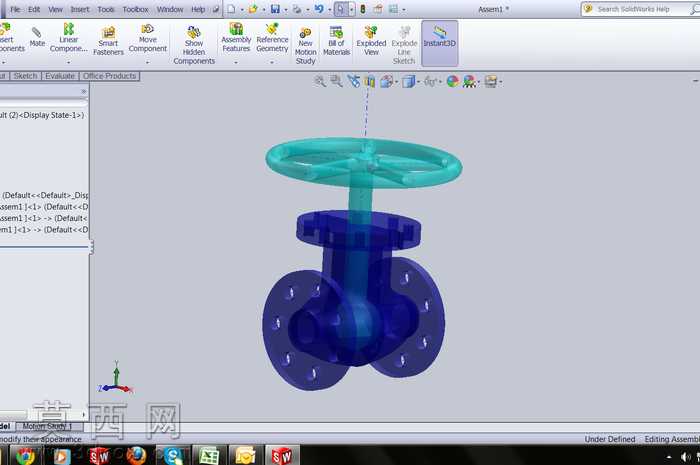Expand Move Component dropdown arrow
The width and height of the screenshot is (700, 465).
147,63
